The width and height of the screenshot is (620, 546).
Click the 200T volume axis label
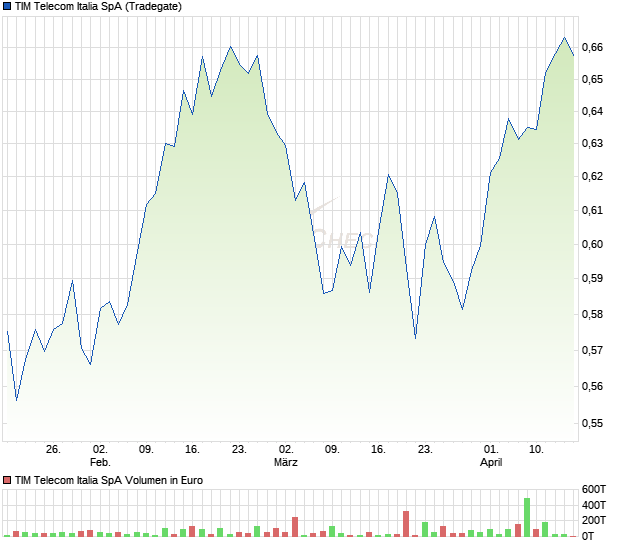pos(594,520)
